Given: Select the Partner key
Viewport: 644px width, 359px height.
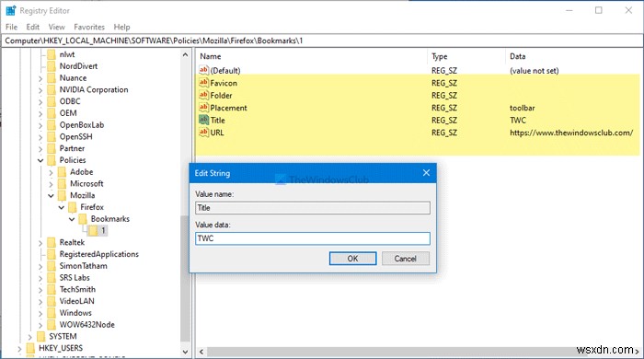Looking at the screenshot, I should coord(72,148).
